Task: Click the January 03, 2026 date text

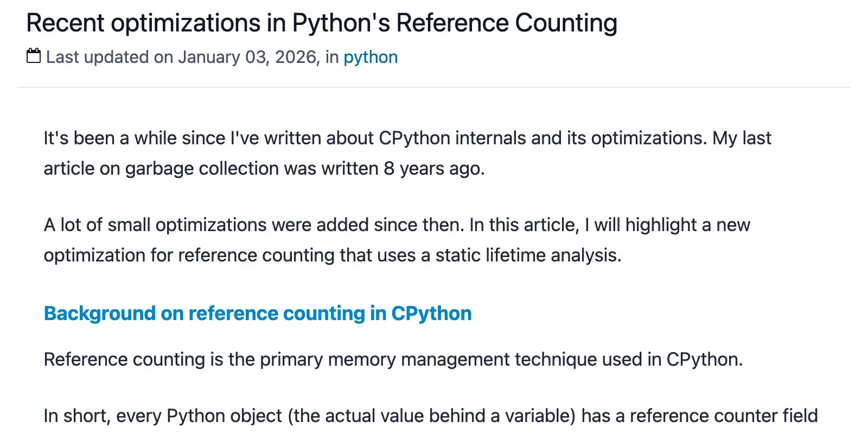Action: click(x=248, y=57)
